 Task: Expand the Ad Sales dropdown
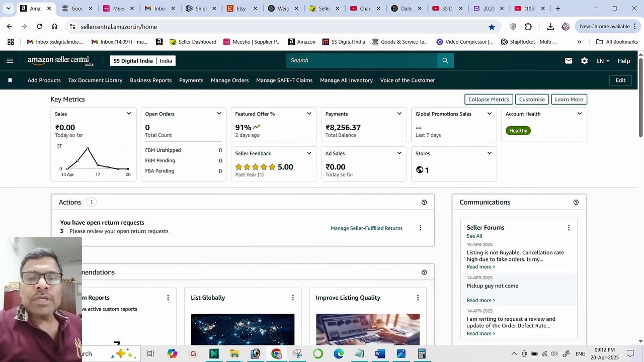(399, 153)
